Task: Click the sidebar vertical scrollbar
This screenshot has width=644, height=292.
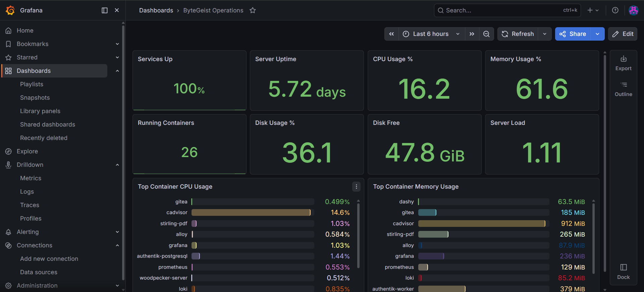Action: (x=123, y=153)
